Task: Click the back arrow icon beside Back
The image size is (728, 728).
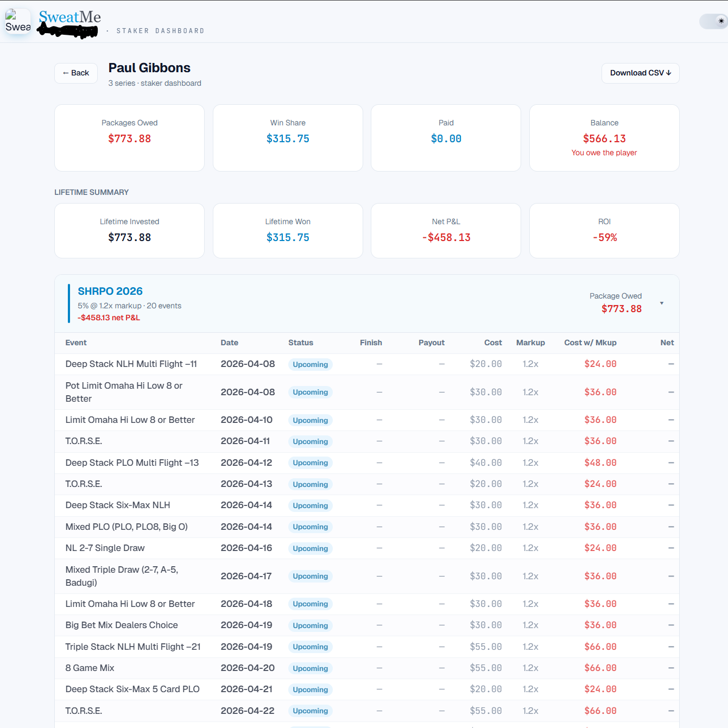Action: pyautogui.click(x=66, y=73)
